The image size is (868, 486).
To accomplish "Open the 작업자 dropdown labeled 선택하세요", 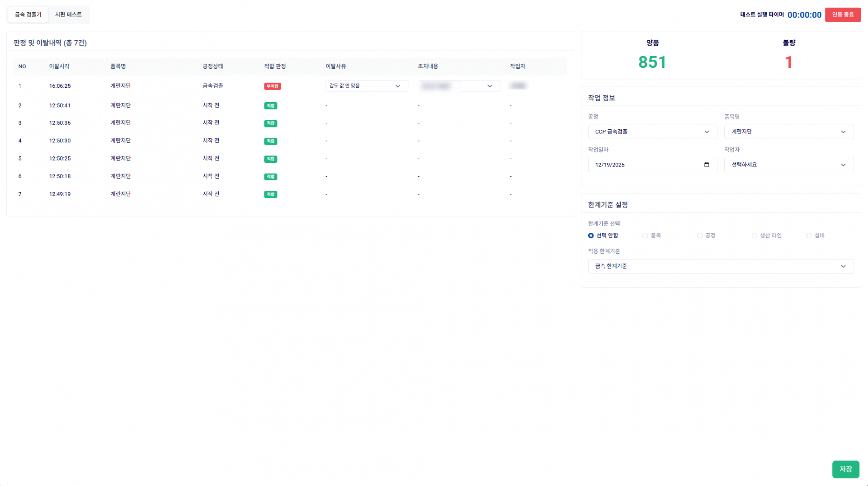I will pos(788,165).
